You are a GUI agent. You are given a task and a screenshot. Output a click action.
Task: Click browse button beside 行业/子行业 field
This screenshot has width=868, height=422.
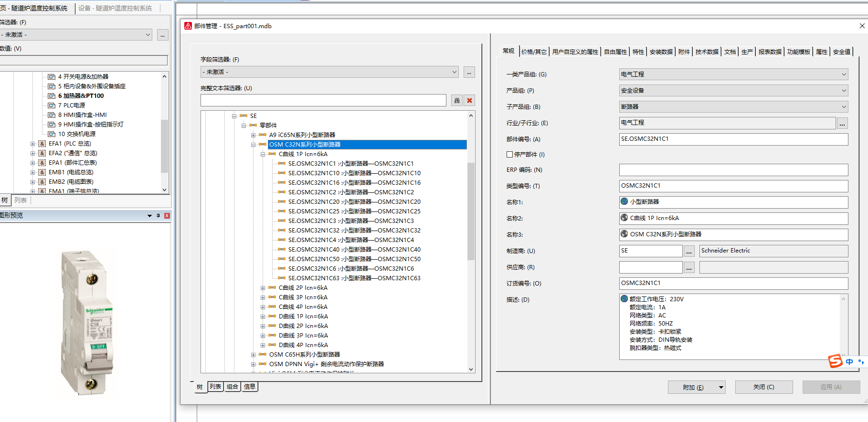coord(842,124)
